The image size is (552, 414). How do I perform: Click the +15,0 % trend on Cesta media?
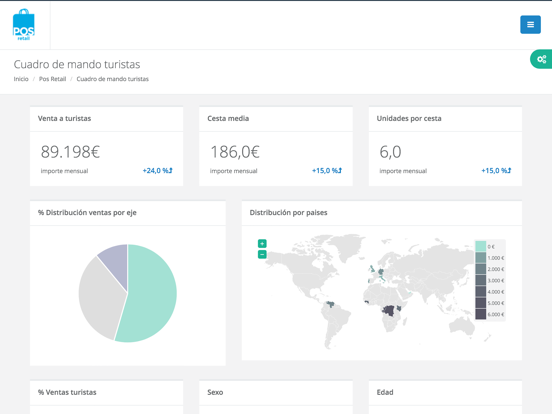point(327,171)
